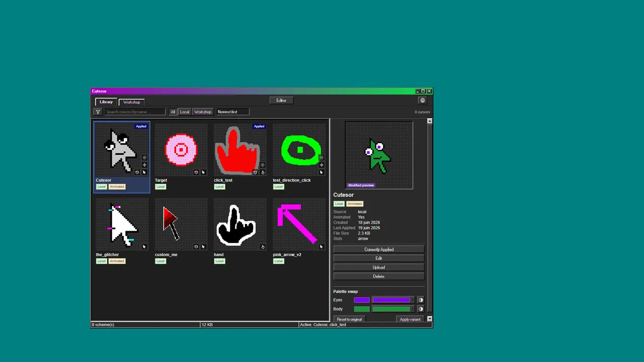This screenshot has width=644, height=362.
Task: Switch to the Library tab
Action: point(106,102)
